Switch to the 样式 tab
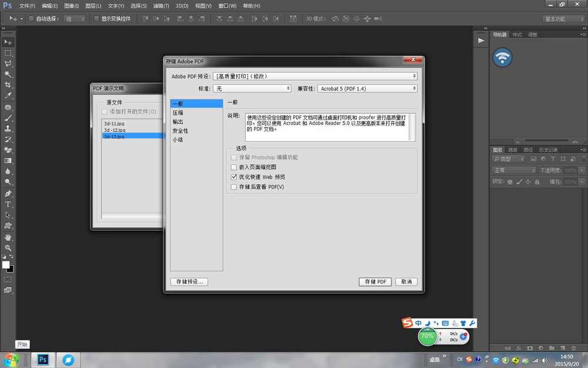Image resolution: width=588 pixels, height=368 pixels. [517, 35]
